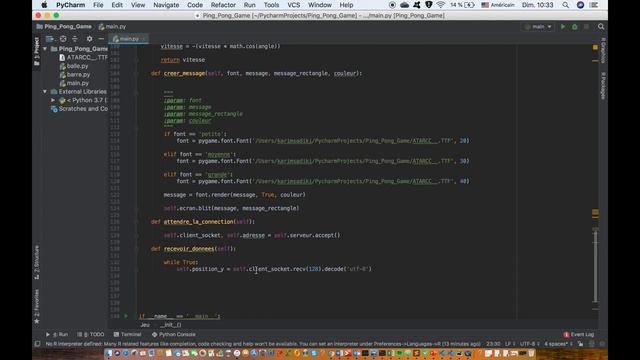Hide the Project panel with minus icon
The height and width of the screenshot is (360, 640).
(101, 39)
